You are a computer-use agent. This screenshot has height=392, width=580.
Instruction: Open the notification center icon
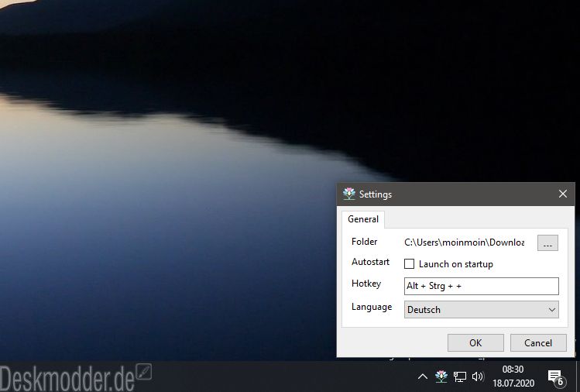(x=557, y=377)
